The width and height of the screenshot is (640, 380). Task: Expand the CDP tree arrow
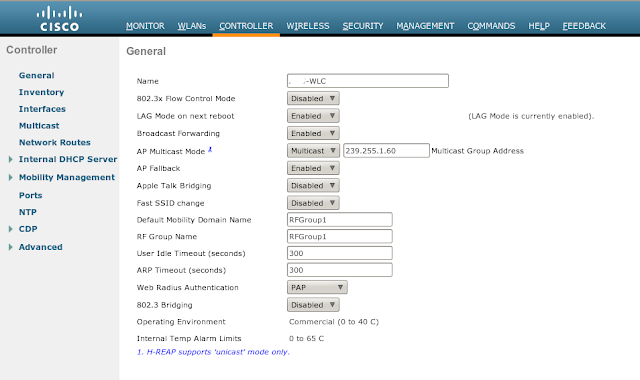pyautogui.click(x=11, y=229)
